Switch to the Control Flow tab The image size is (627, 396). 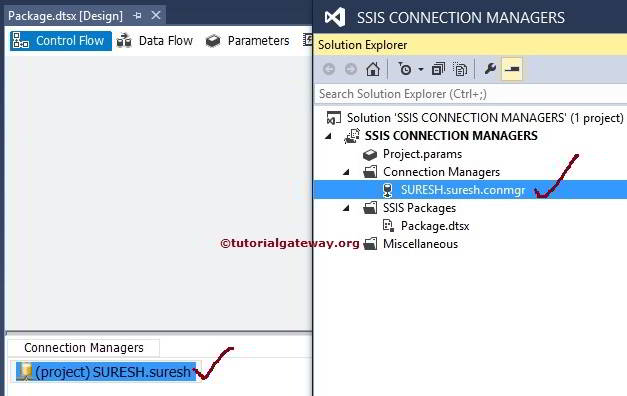tap(60, 41)
